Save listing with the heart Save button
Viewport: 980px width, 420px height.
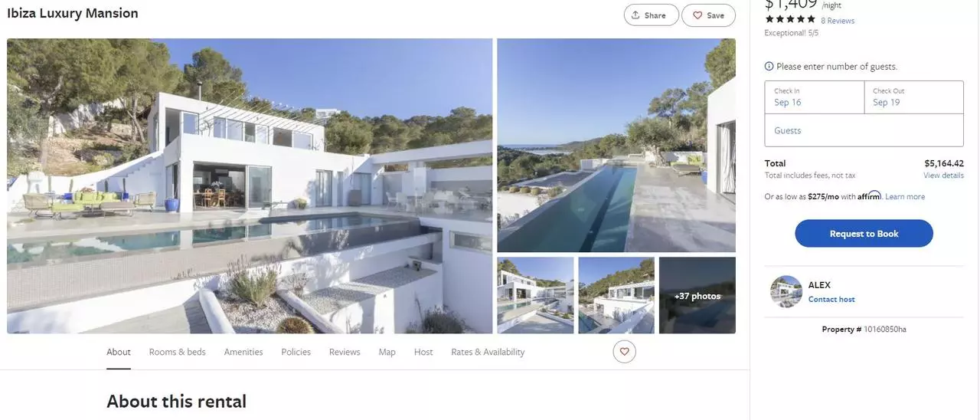coord(708,15)
